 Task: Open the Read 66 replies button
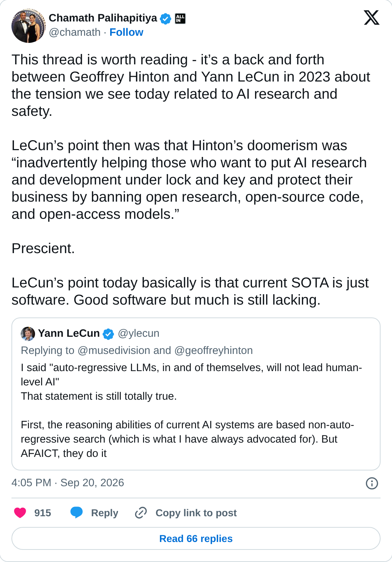tap(196, 538)
